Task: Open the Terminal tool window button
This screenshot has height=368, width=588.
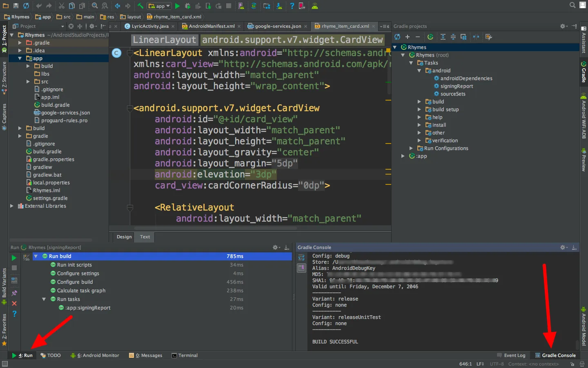Action: 185,355
